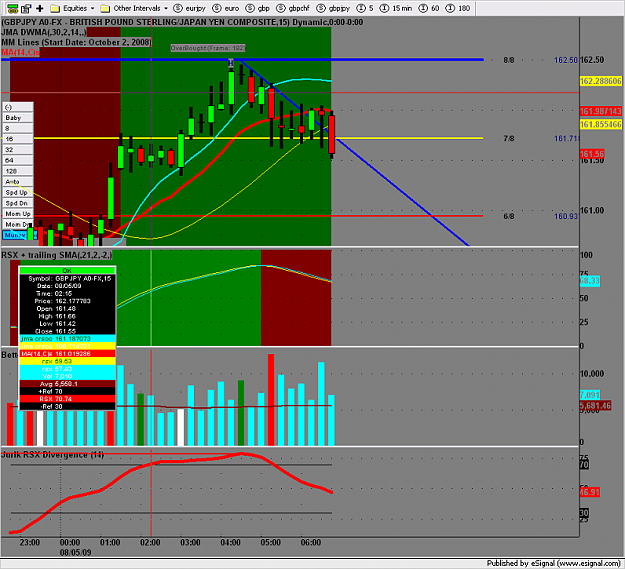Click the MM Lines start date label
This screenshot has height=569, width=625.
coord(76,42)
